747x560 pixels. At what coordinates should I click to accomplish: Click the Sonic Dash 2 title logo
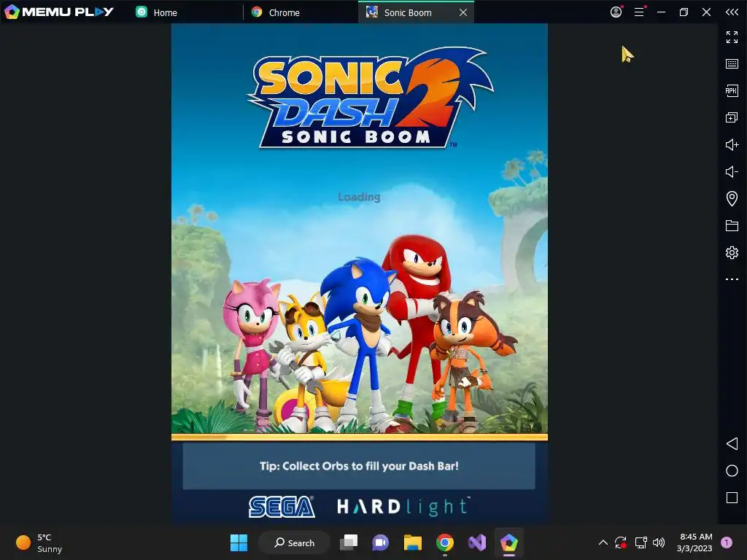[370, 98]
